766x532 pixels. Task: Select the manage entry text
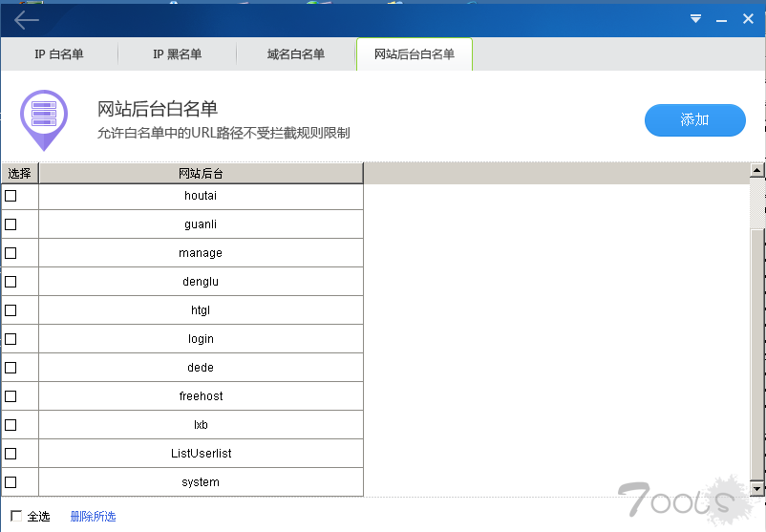click(201, 253)
